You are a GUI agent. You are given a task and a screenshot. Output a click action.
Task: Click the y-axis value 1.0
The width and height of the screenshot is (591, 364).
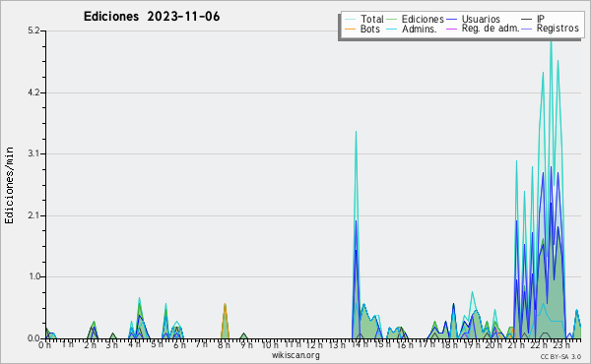[33, 276]
